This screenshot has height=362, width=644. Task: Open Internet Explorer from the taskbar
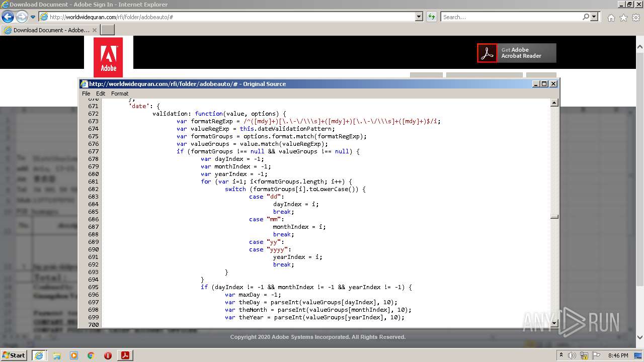(x=39, y=355)
